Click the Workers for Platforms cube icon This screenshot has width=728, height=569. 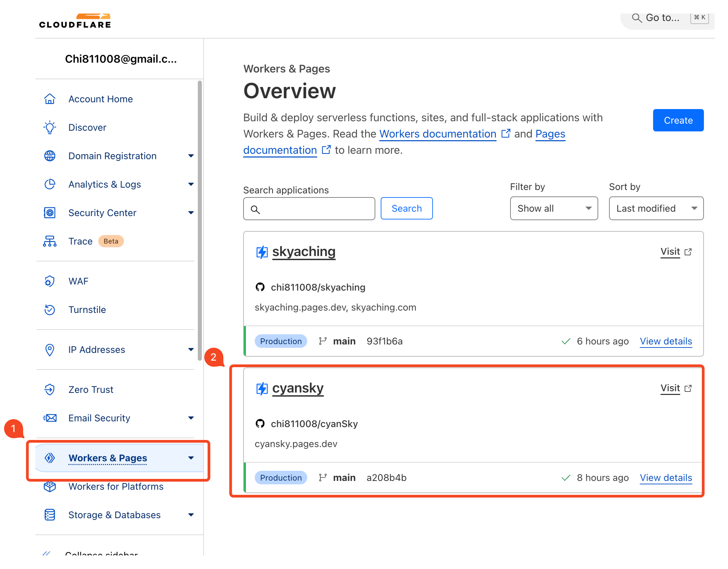pos(50,486)
